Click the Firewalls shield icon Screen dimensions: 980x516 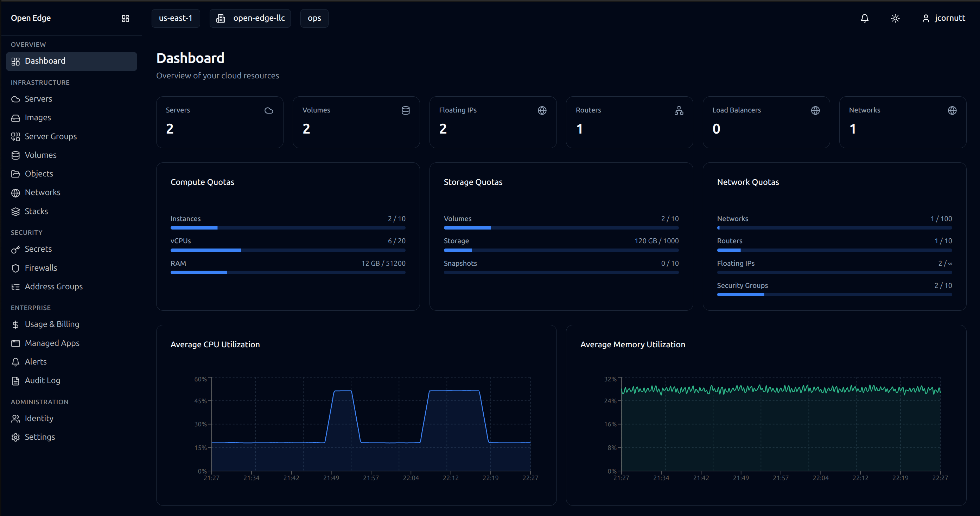15,268
